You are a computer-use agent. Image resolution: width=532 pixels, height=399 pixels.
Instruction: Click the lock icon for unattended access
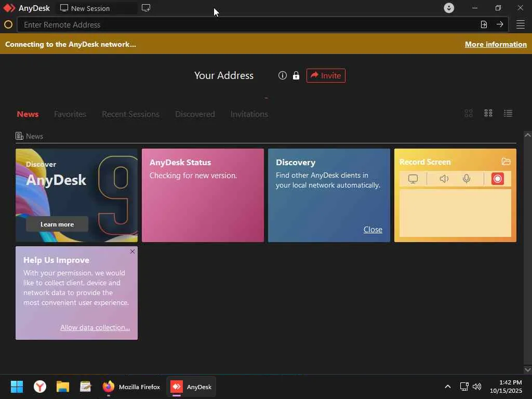[x=296, y=75]
